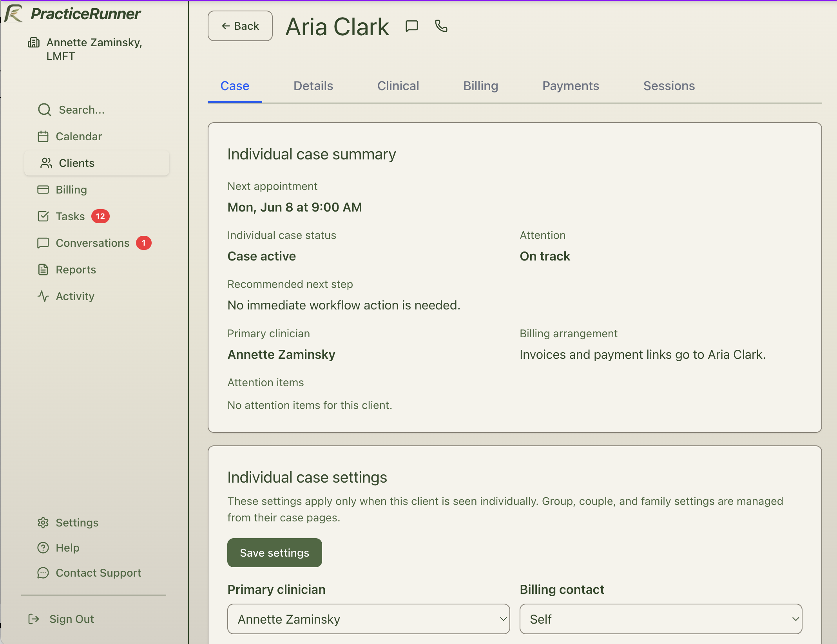Switch to the Case tab
Image resolution: width=837 pixels, height=644 pixels.
click(235, 86)
